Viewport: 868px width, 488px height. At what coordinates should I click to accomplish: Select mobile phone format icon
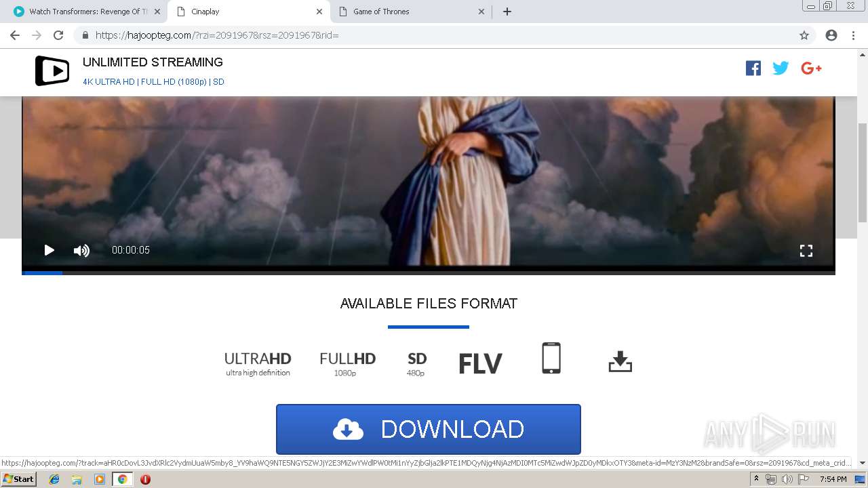pos(551,358)
